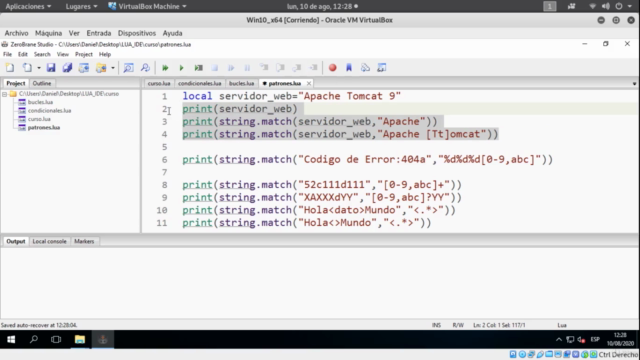The width and height of the screenshot is (640, 360).
Task: Switch to the bucles.lua editor tab
Action: pyautogui.click(x=241, y=83)
